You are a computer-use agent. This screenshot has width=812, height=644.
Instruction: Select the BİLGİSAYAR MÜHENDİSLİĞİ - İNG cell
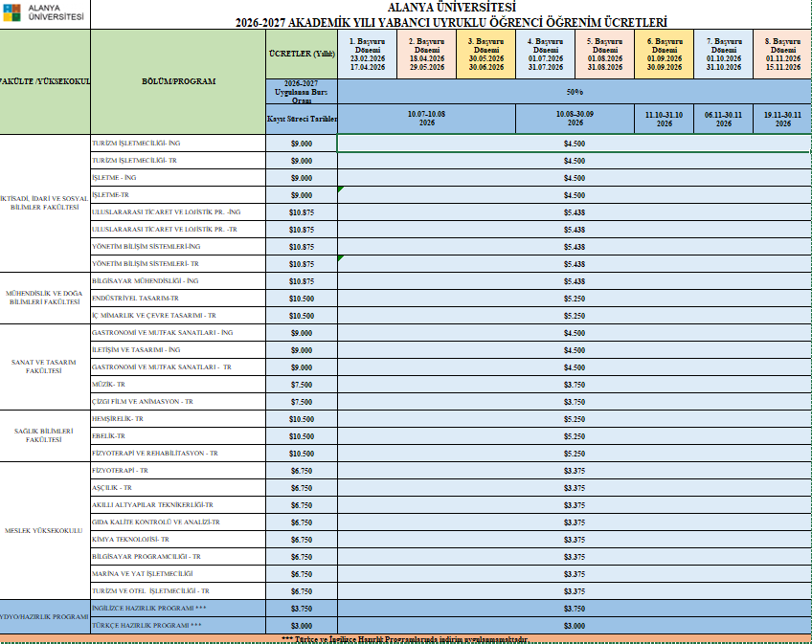(178, 281)
